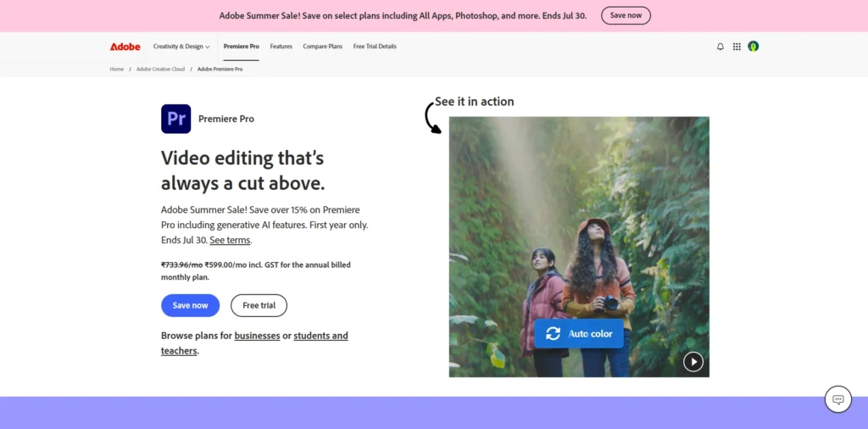
Task: Click the forest hikers video thumbnail
Action: click(579, 247)
